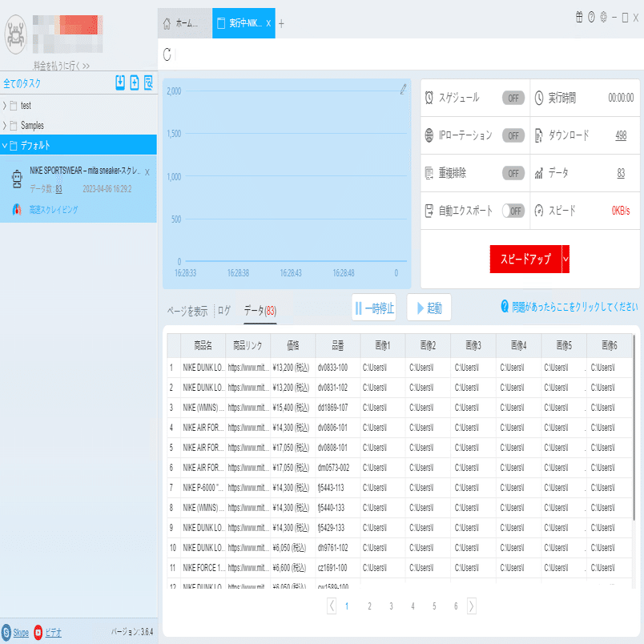Select cell dm0573-002 in row 6
The image size is (644, 644).
[337, 468]
